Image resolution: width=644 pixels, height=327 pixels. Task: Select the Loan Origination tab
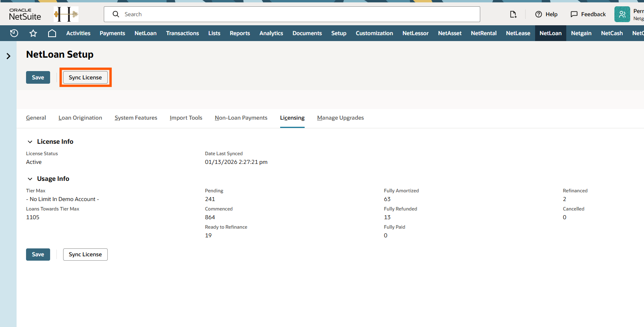[x=80, y=118]
